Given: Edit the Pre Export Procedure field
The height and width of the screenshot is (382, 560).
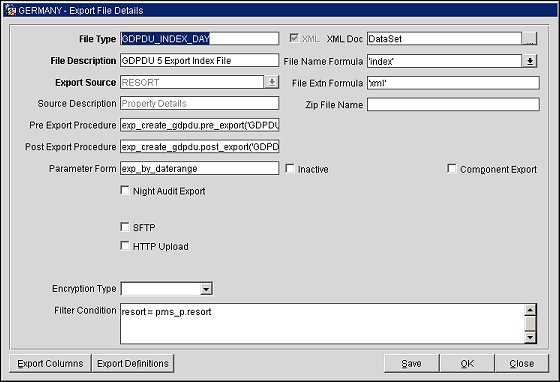Looking at the screenshot, I should [x=199, y=125].
